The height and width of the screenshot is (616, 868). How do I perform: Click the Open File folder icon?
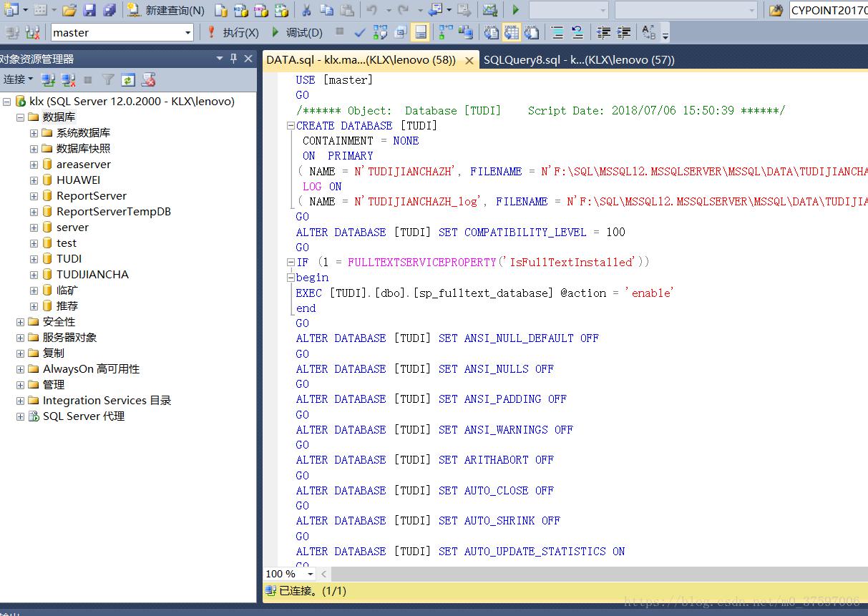point(69,10)
